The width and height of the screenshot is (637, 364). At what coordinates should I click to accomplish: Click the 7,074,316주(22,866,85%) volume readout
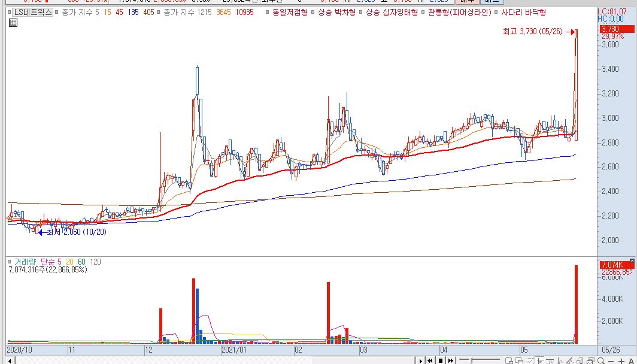click(x=48, y=269)
